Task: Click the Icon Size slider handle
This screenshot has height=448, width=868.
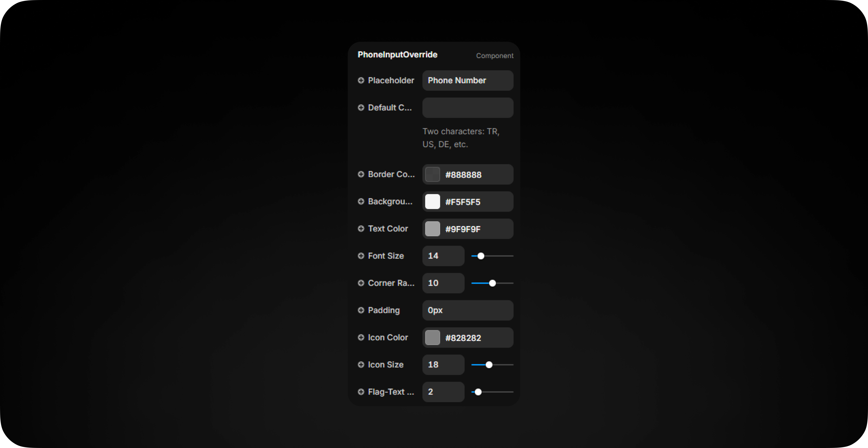Action: (x=489, y=365)
